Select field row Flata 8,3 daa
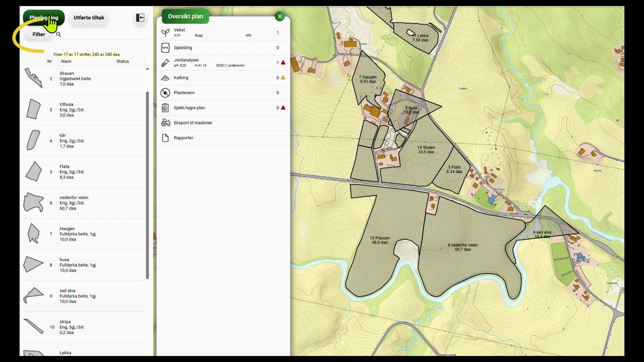The width and height of the screenshot is (644, 362). pyautogui.click(x=84, y=172)
